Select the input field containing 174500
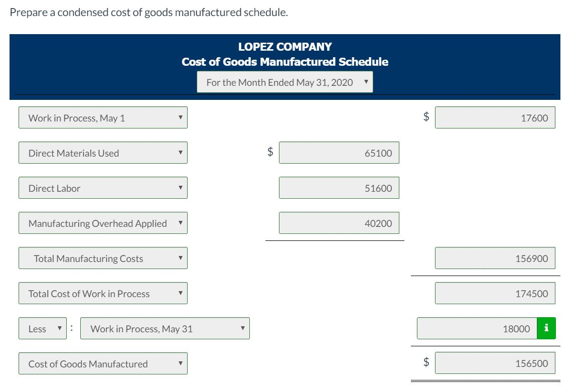The height and width of the screenshot is (392, 587). tap(496, 293)
